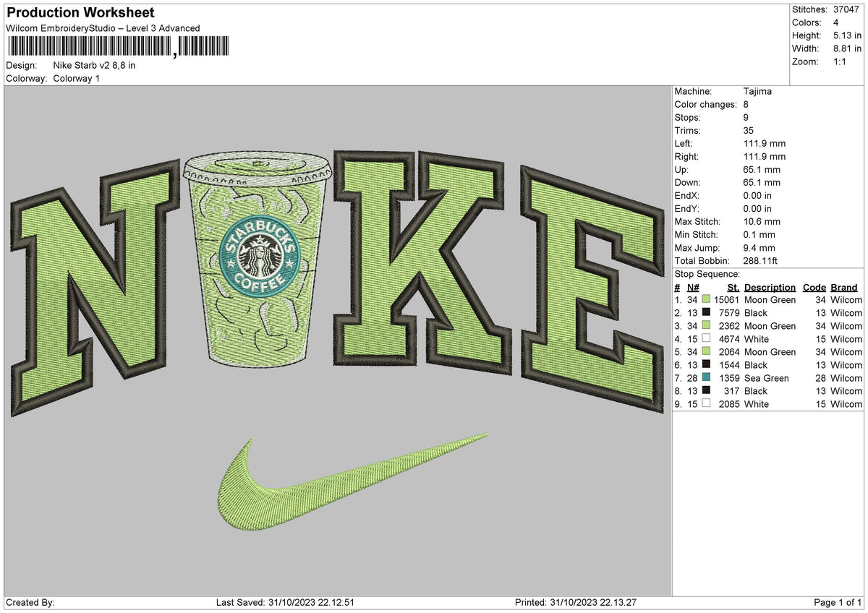Click the 'Production Worksheet' title
Image resolution: width=868 pixels, height=613 pixels.
[80, 13]
